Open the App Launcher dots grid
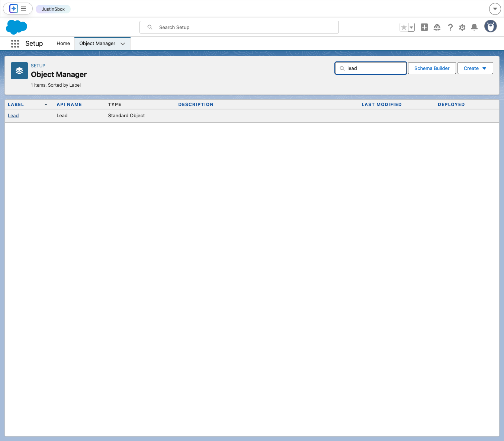Screen dimensions: 504x441 click(15, 44)
